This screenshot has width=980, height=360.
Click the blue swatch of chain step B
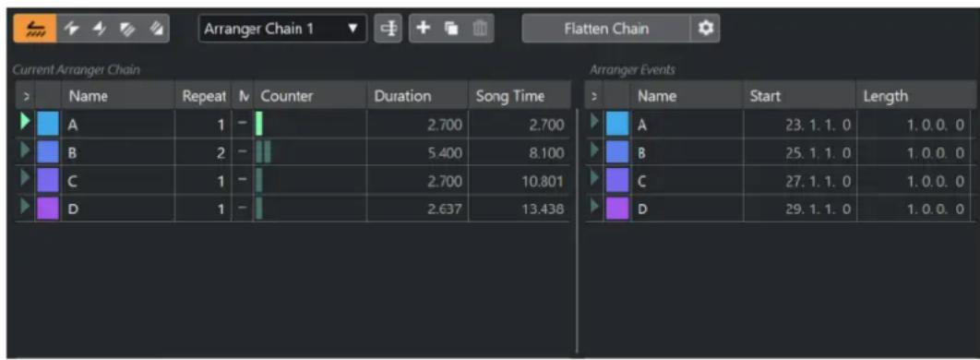(48, 152)
